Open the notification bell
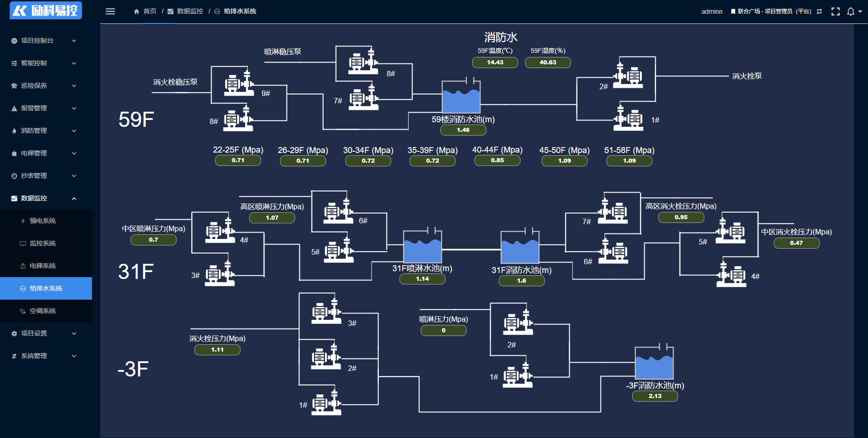This screenshot has width=868, height=438. pyautogui.click(x=851, y=11)
